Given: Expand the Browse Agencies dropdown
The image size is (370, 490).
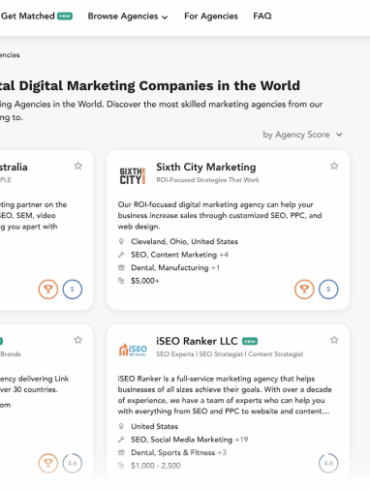Looking at the screenshot, I should pos(128,16).
